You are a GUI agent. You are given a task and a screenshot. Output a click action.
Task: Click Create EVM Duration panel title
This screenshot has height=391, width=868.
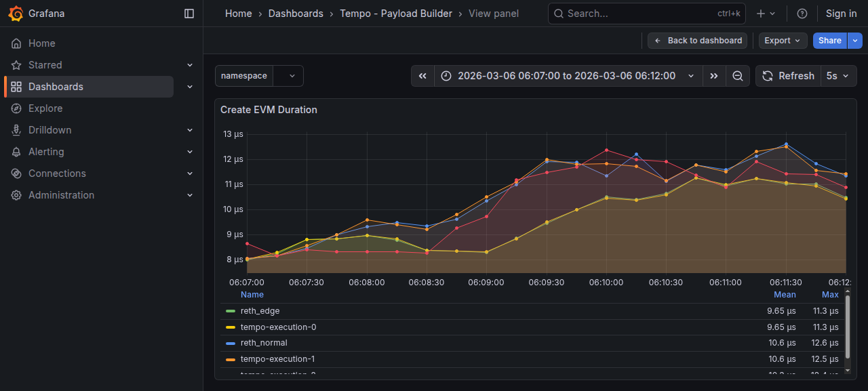tap(269, 110)
